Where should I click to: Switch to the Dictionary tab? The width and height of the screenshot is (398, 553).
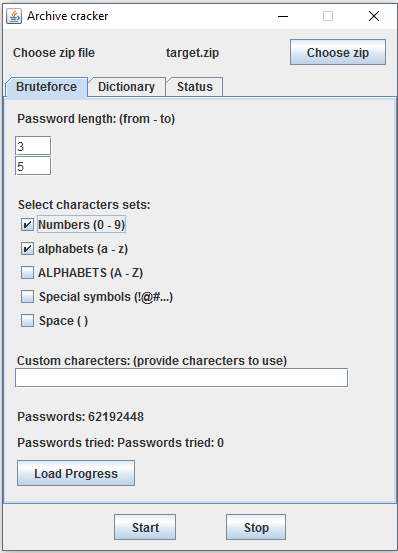tap(127, 87)
